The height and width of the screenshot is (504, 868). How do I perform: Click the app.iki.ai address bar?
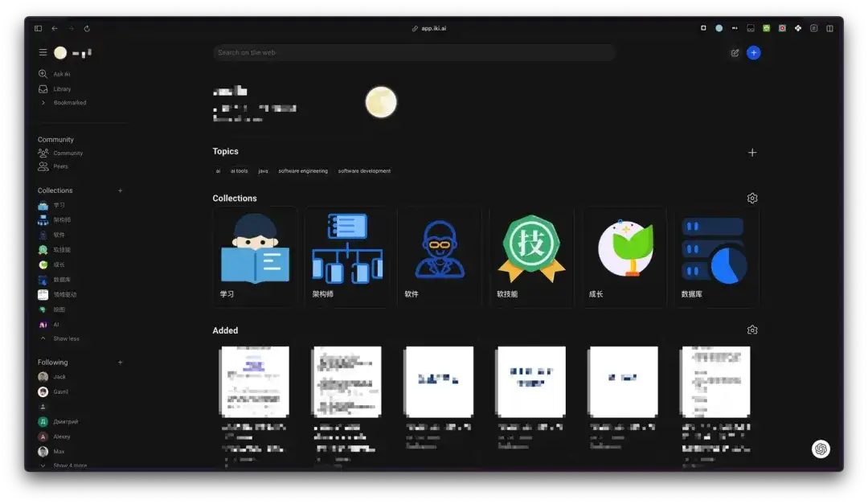click(x=429, y=28)
